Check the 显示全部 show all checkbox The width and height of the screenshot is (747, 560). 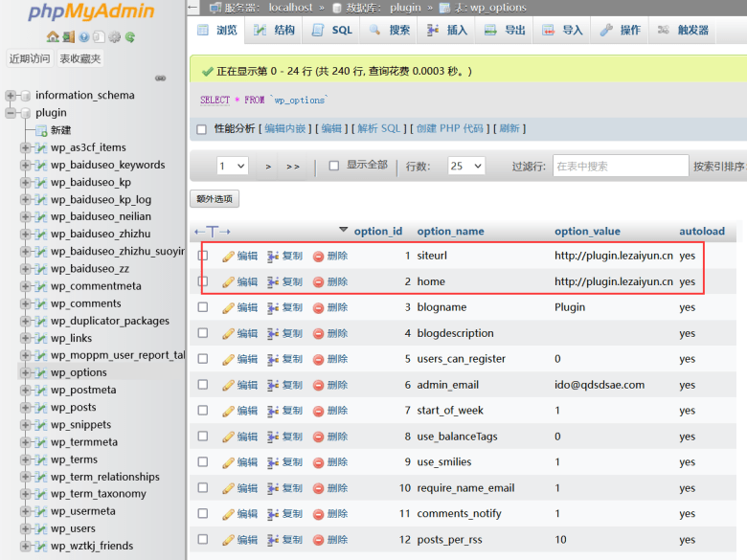click(x=334, y=166)
